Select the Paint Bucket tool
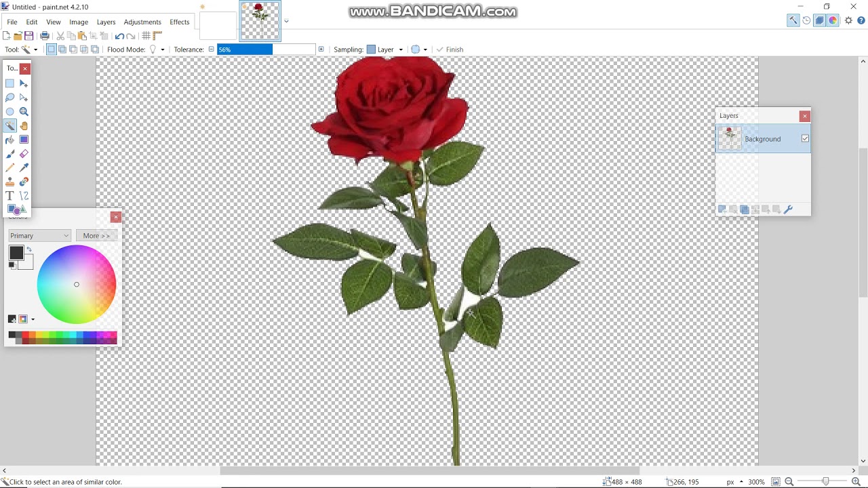Image resolution: width=868 pixels, height=488 pixels. click(10, 140)
